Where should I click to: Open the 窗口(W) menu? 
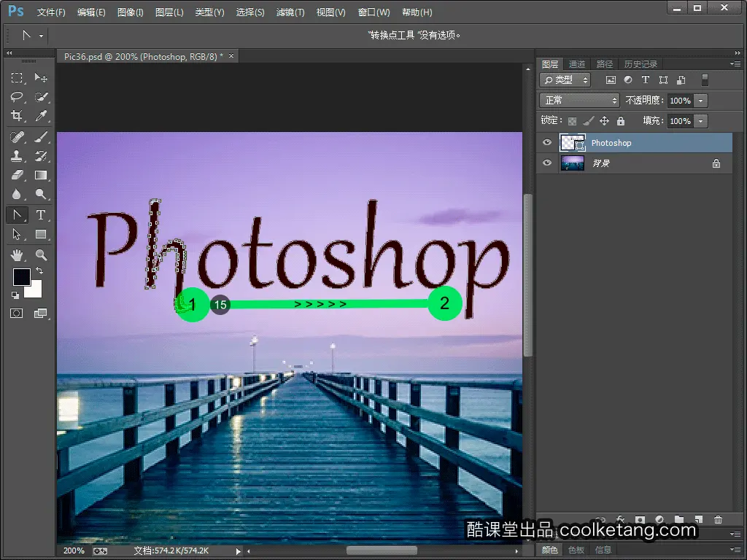[x=373, y=12]
